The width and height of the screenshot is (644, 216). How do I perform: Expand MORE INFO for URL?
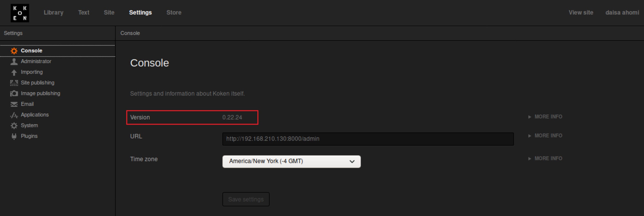tap(545, 136)
